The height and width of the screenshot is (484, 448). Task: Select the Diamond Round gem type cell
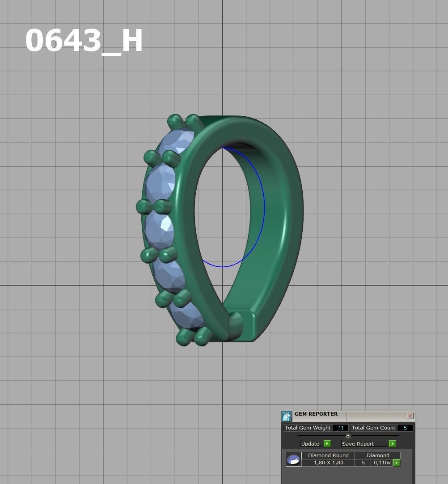(x=328, y=455)
